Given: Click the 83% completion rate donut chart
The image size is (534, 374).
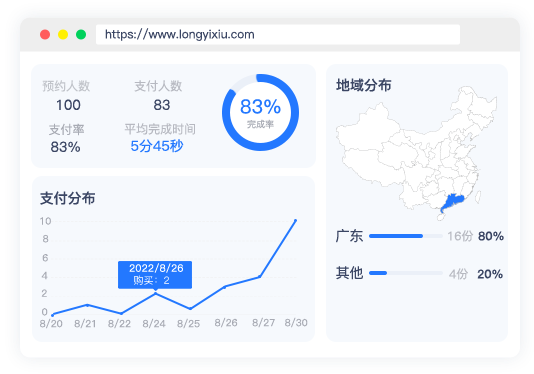Looking at the screenshot, I should click(x=261, y=112).
